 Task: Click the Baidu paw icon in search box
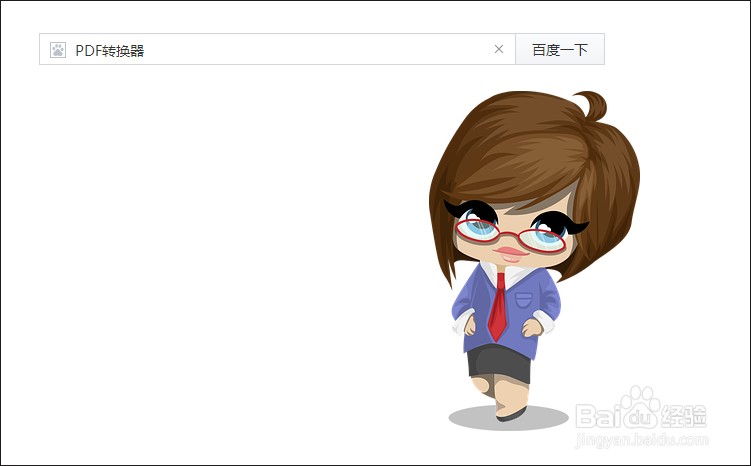point(58,50)
